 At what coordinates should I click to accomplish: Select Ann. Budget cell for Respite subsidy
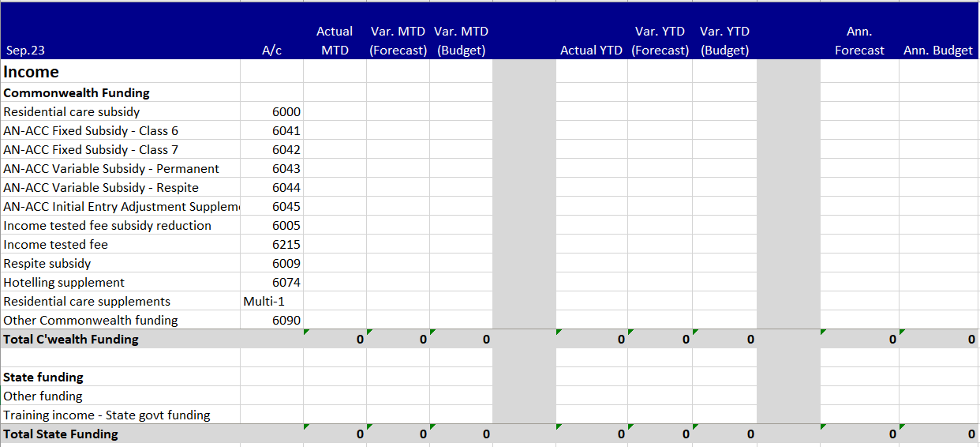[x=939, y=263]
